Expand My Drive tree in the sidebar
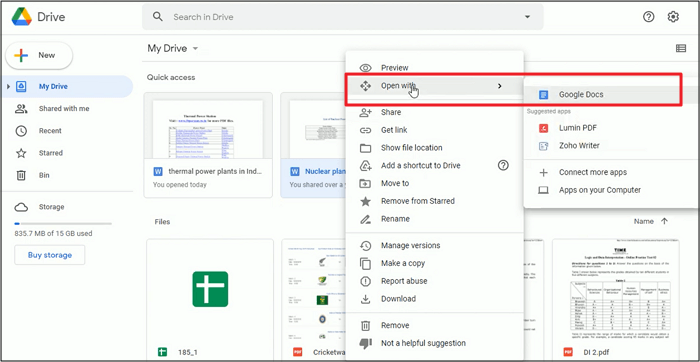The image size is (700, 362). pyautogui.click(x=8, y=87)
